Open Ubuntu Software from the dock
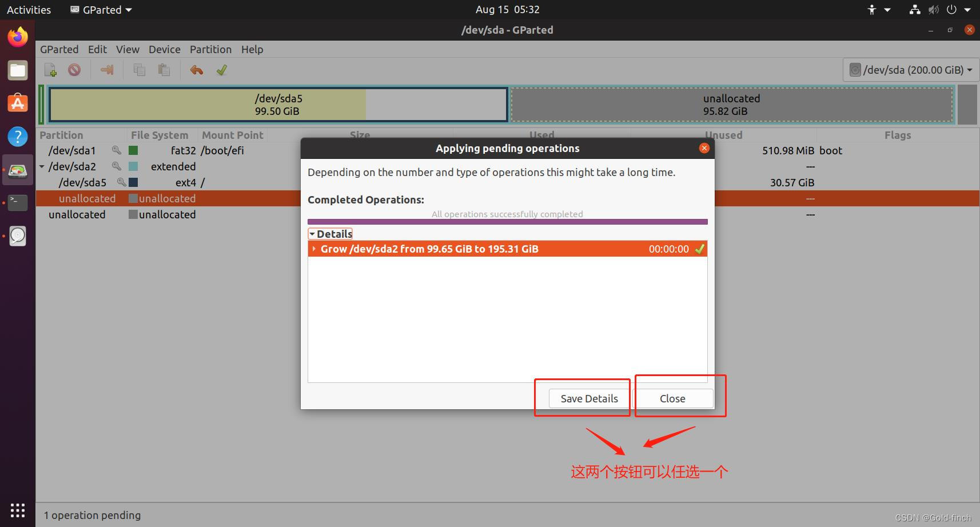The image size is (980, 527). tap(18, 103)
